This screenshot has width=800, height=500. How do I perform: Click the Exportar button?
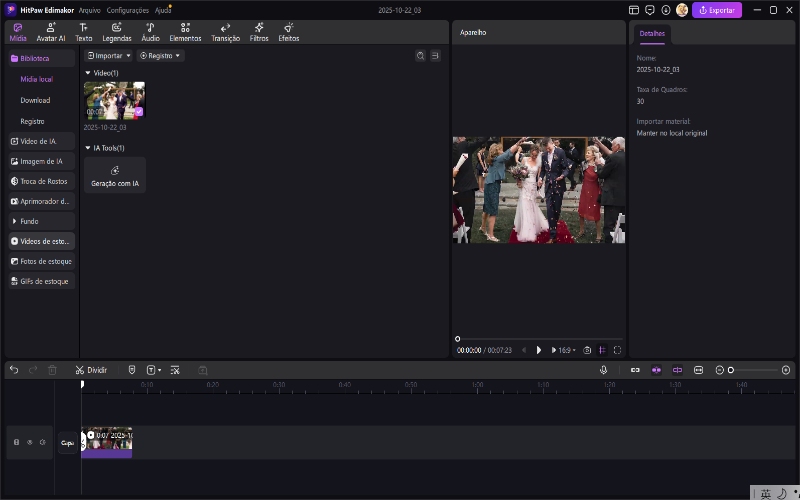[717, 10]
